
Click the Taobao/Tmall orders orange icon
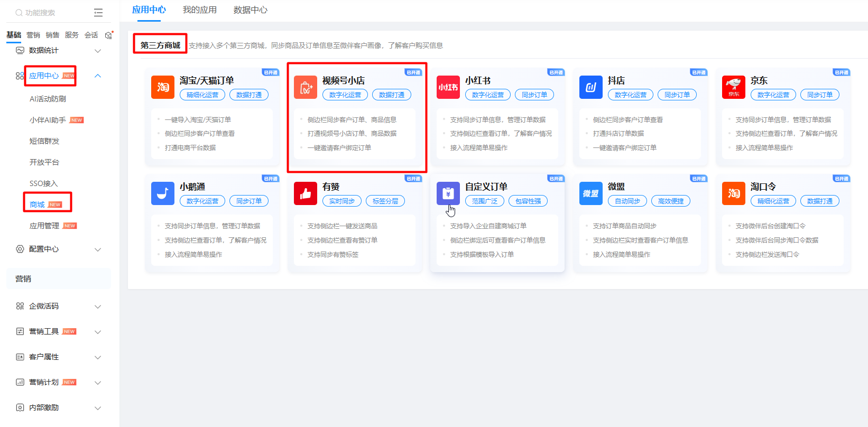[x=163, y=87]
